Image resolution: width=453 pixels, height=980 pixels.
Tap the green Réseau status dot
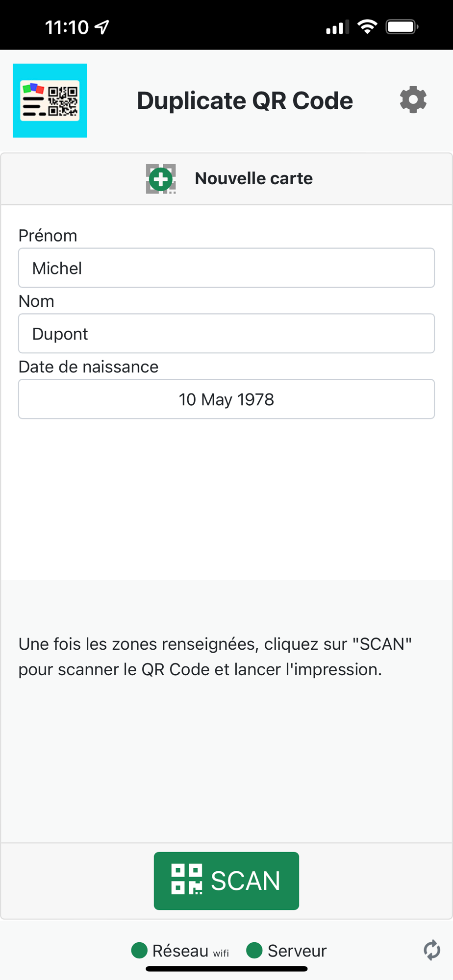pyautogui.click(x=140, y=950)
